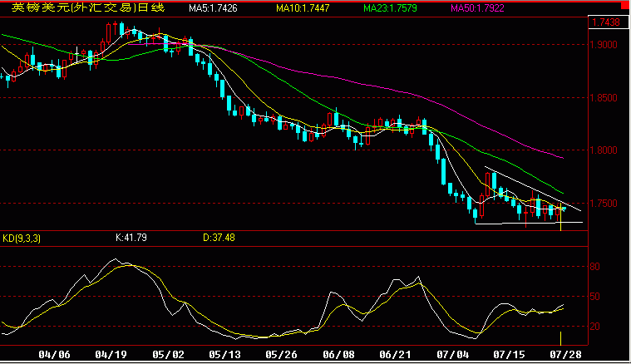Click the KD(9,3,3) indicator label
The image size is (631, 364).
[x=22, y=239]
